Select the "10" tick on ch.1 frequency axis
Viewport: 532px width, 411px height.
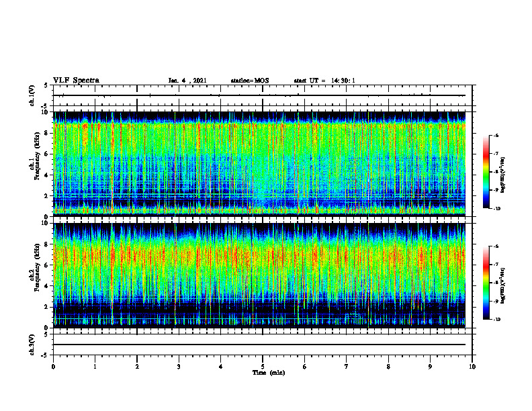click(46, 112)
